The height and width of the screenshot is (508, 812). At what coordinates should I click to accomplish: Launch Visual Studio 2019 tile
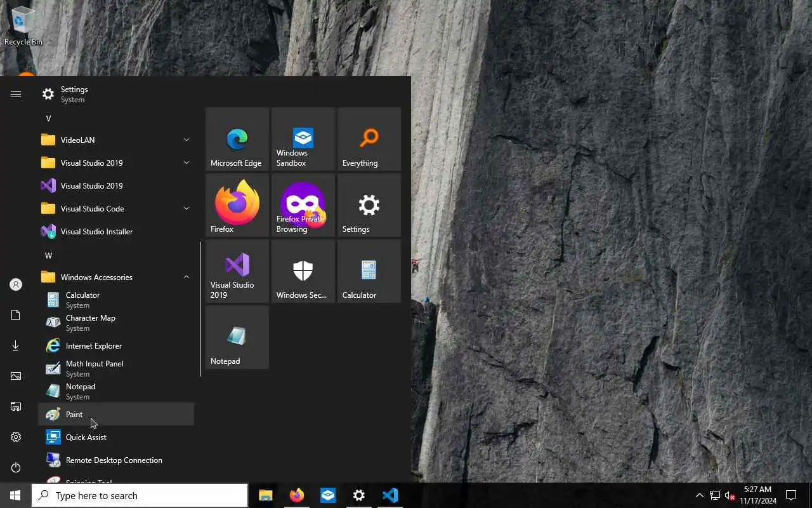click(237, 271)
